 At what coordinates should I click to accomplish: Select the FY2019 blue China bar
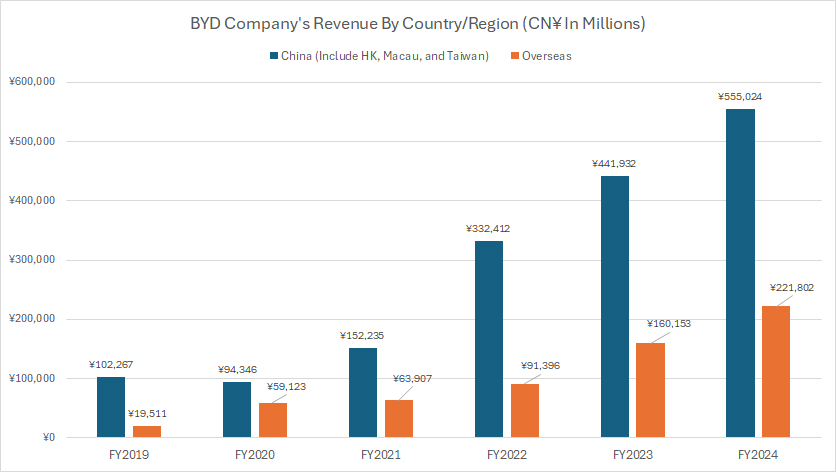[x=111, y=407]
